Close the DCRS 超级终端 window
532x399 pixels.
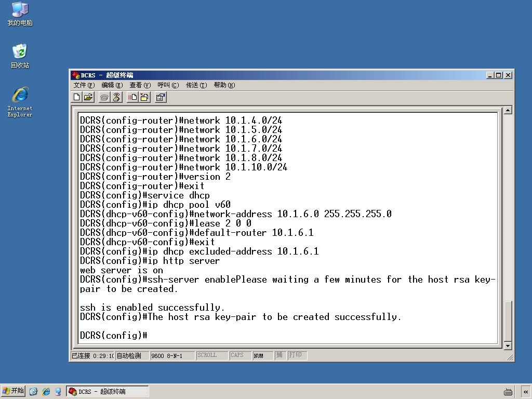(508, 75)
